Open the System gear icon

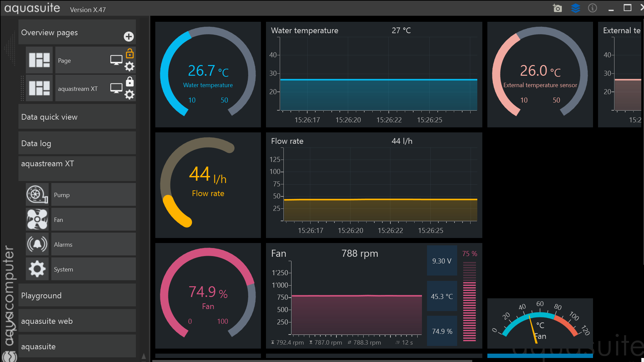coord(37,269)
